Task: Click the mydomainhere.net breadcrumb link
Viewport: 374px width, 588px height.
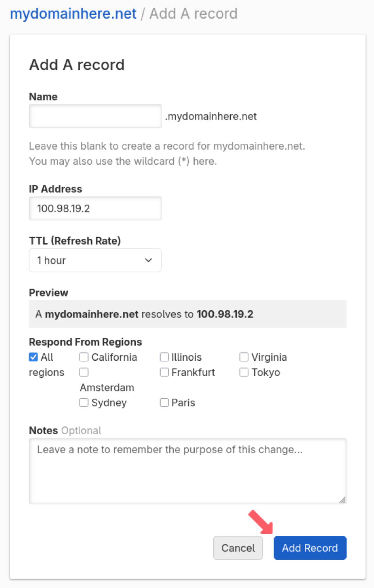Action: pyautogui.click(x=73, y=14)
